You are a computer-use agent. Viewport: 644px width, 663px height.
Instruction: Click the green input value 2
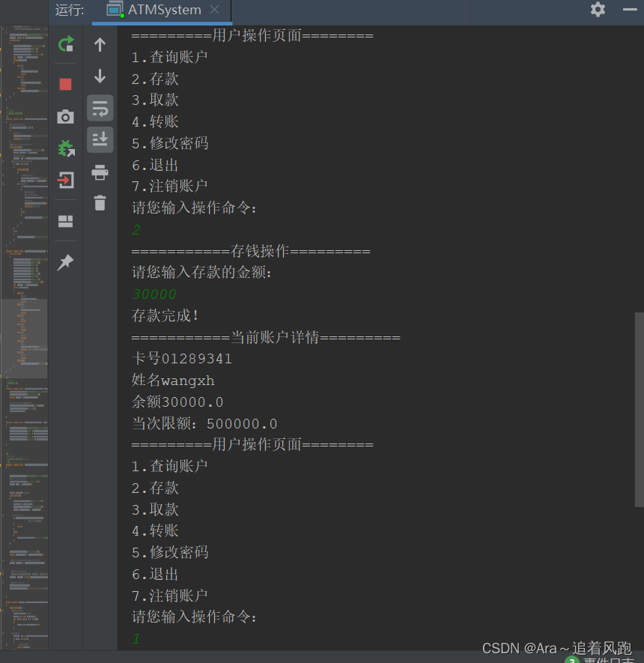coord(136,229)
